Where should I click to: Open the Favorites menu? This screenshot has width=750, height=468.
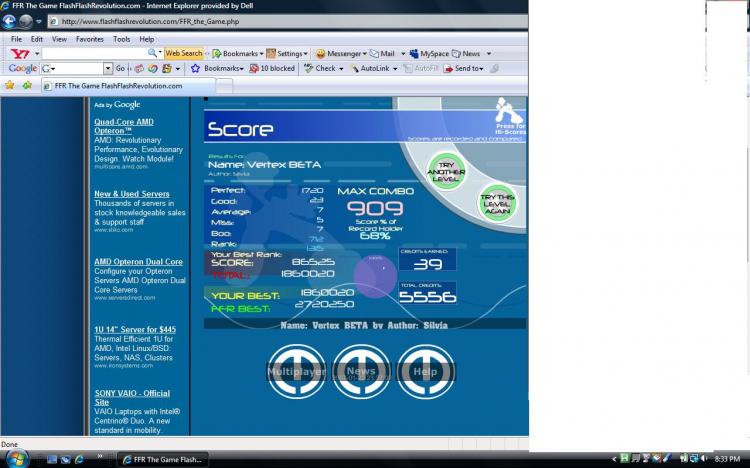click(89, 39)
